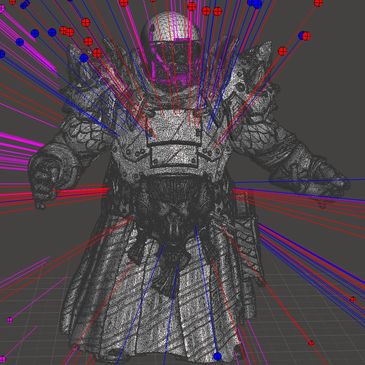Click the small magenta sphere over the floor grid
365x365 pixels.
10,320
